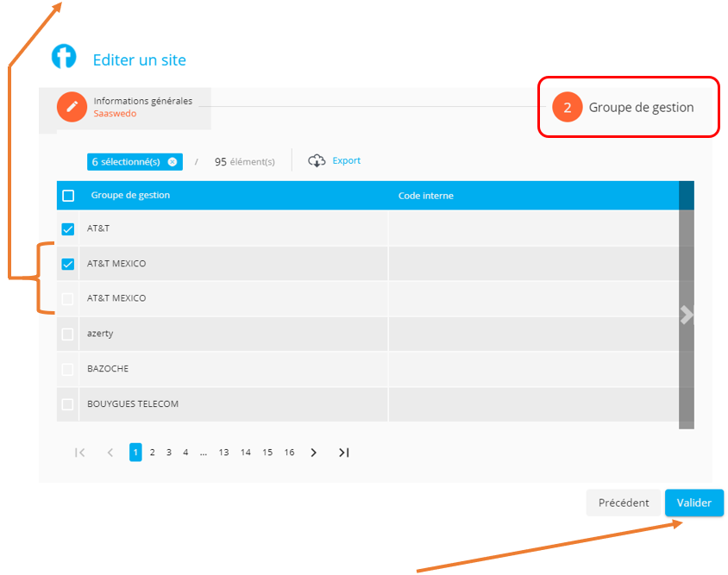The image size is (728, 575).
Task: Uncheck the checked AT&T MEXICO checkbox
Action: [68, 264]
